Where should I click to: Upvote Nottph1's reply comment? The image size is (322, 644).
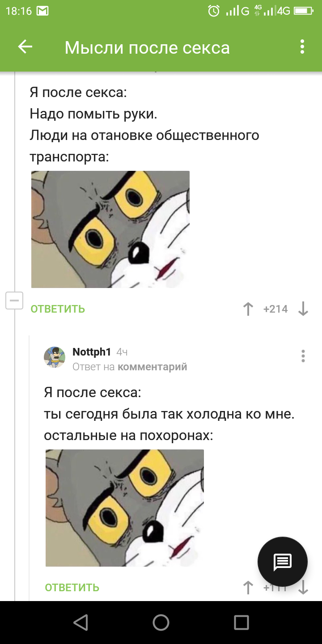248,588
